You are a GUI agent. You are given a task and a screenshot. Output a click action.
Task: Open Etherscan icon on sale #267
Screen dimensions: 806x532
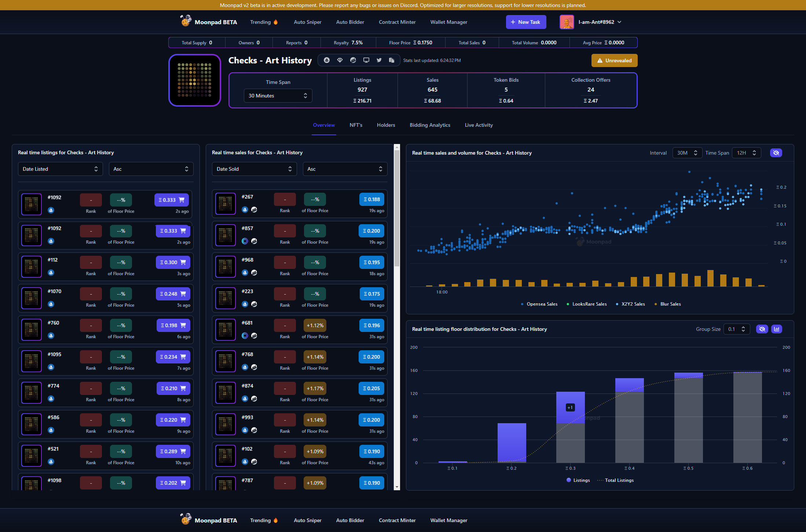254,210
